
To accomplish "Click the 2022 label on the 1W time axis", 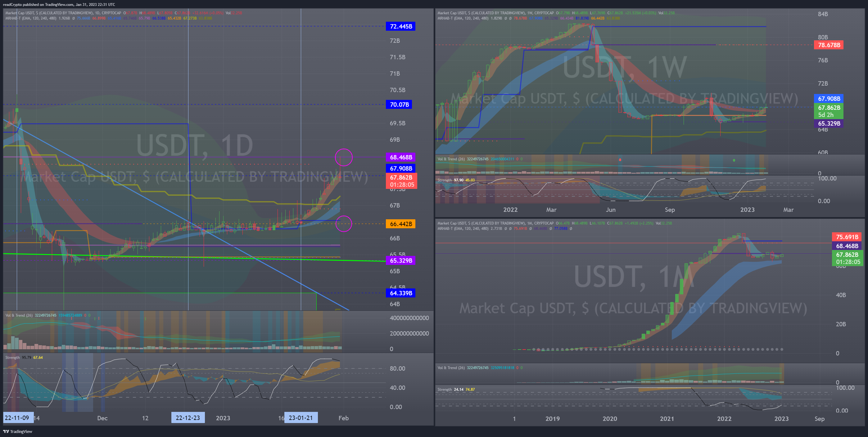I will coord(510,210).
